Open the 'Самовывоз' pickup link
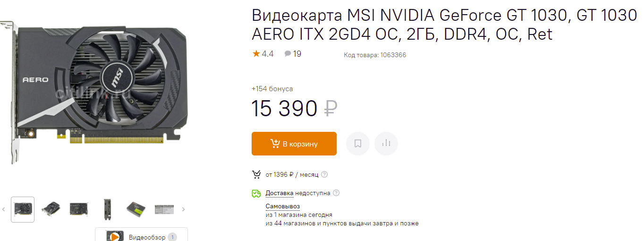 pyautogui.click(x=282, y=206)
